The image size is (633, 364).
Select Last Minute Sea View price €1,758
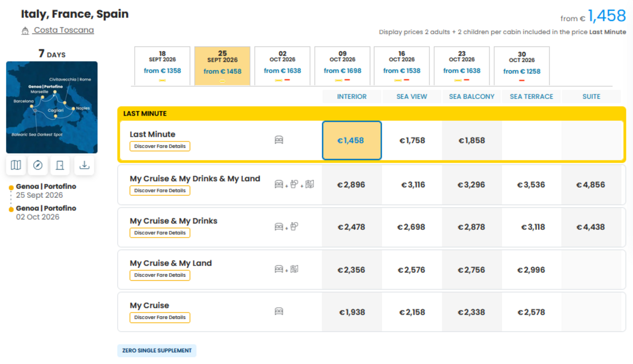[x=412, y=141]
